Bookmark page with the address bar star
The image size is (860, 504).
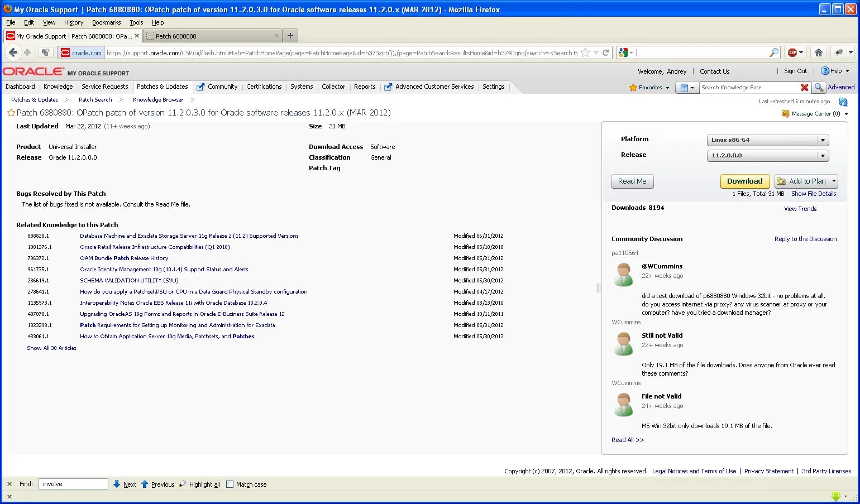point(585,52)
